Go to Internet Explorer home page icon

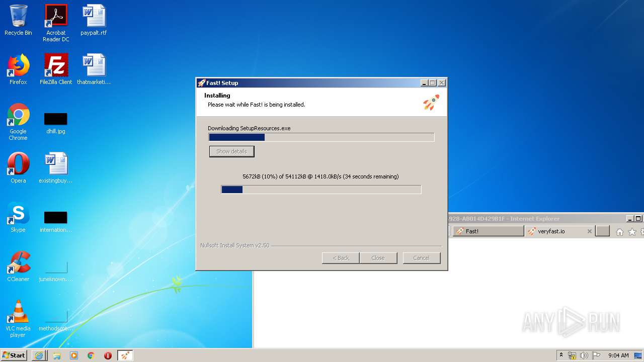pyautogui.click(x=620, y=232)
